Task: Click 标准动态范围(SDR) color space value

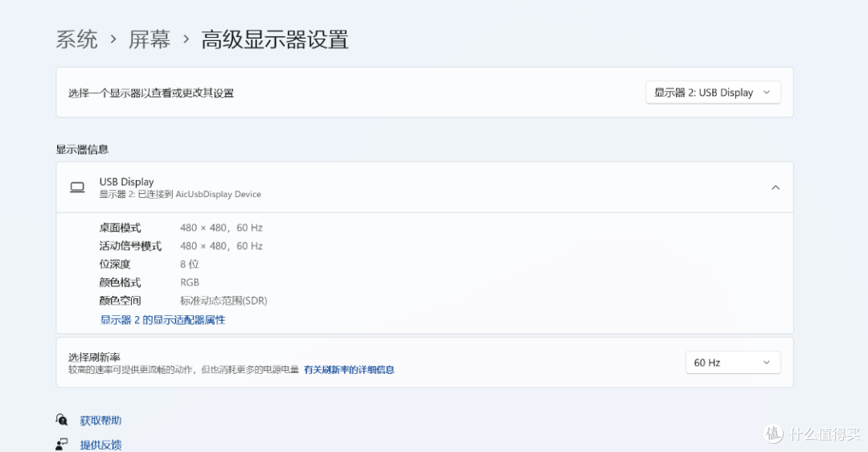Action: pos(223,301)
